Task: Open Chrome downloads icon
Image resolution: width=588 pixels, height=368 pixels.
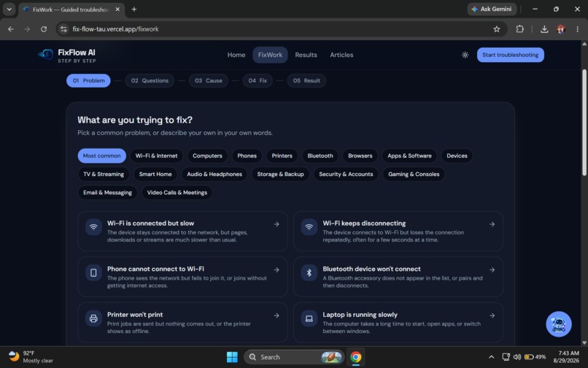Action: 544,29
